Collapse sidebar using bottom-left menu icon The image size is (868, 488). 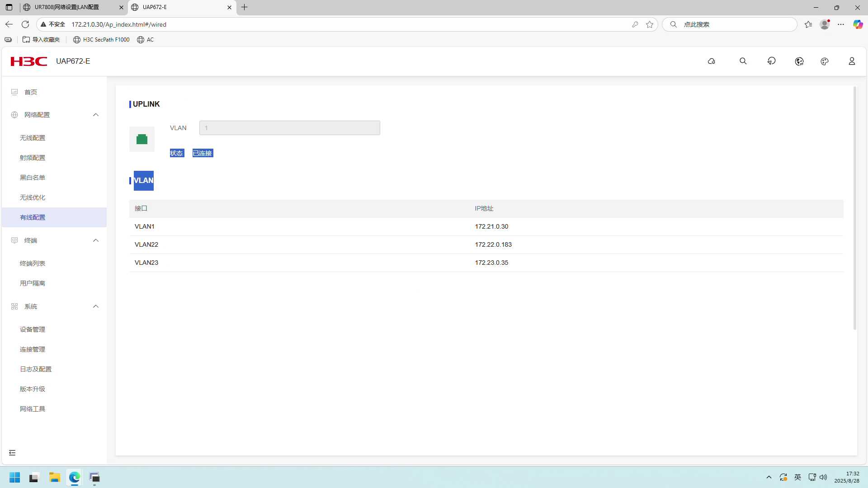12,453
